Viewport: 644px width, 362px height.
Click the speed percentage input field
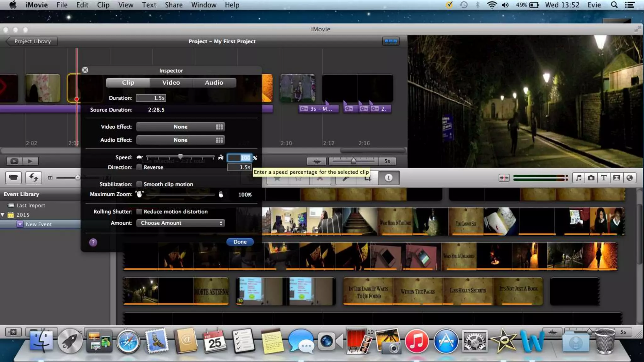click(240, 158)
